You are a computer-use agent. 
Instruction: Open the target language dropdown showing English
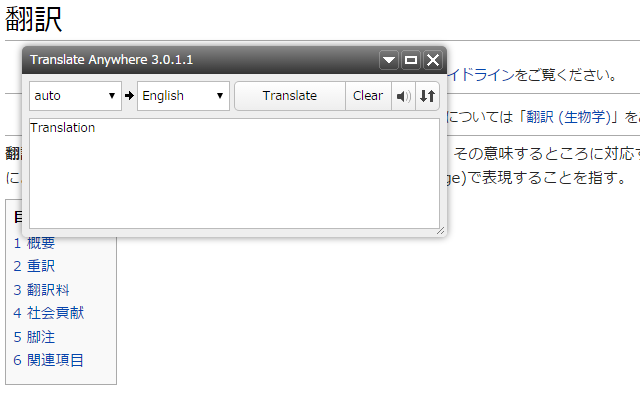coord(183,96)
